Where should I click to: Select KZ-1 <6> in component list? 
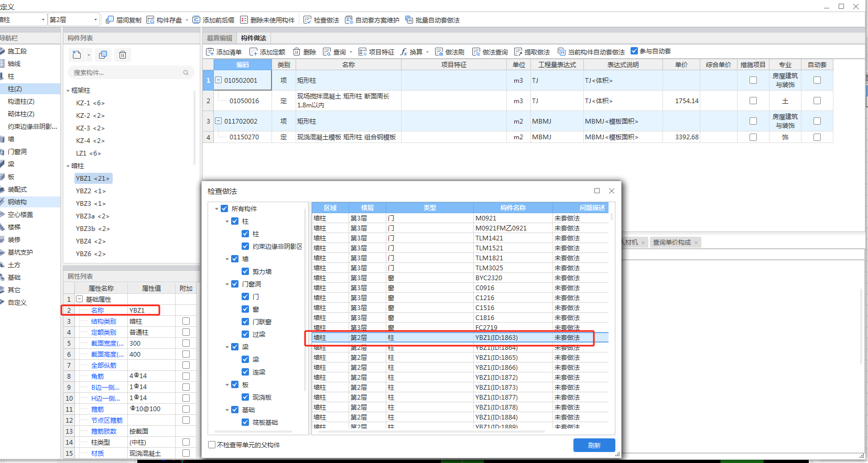tap(90, 103)
